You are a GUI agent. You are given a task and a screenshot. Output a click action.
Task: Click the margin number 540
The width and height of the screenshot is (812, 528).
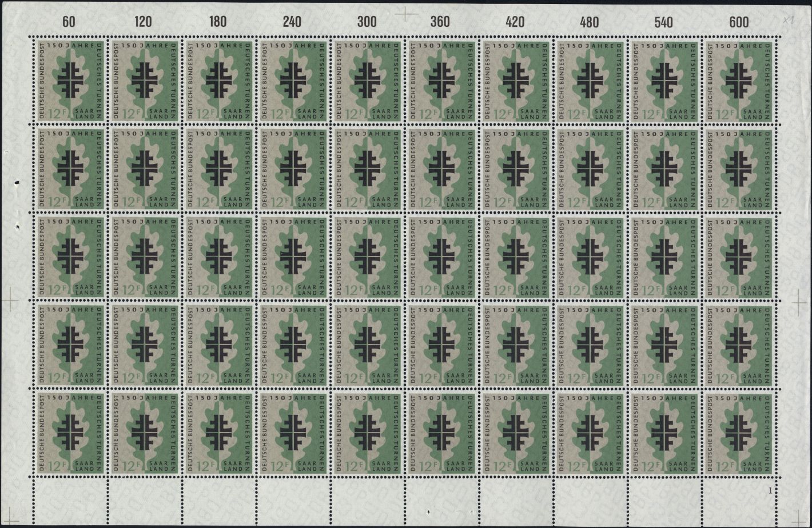663,22
